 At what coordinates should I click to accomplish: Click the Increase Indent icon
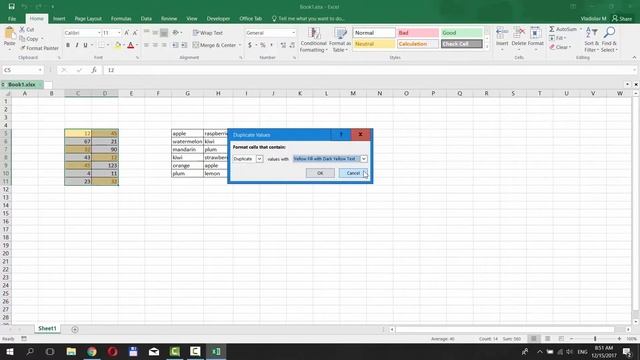184,45
